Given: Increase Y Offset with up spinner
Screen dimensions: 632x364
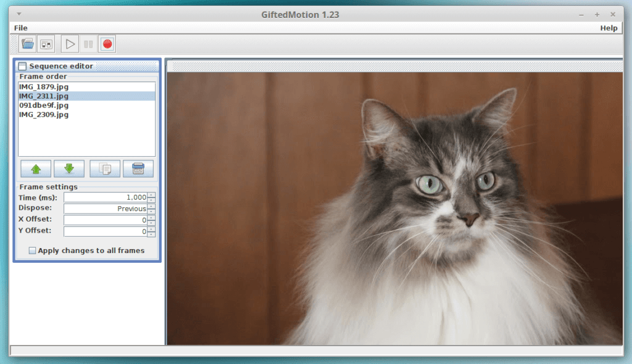Looking at the screenshot, I should (152, 230).
